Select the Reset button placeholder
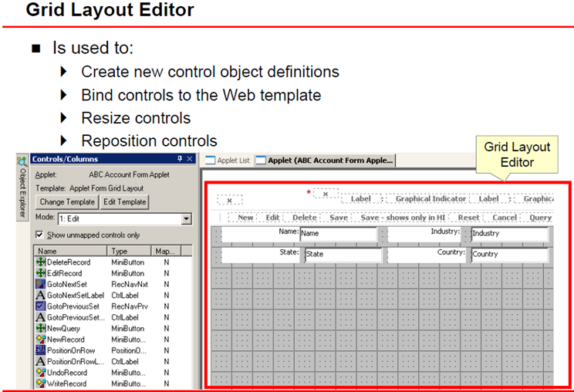This screenshot has height=392, width=574. point(468,218)
